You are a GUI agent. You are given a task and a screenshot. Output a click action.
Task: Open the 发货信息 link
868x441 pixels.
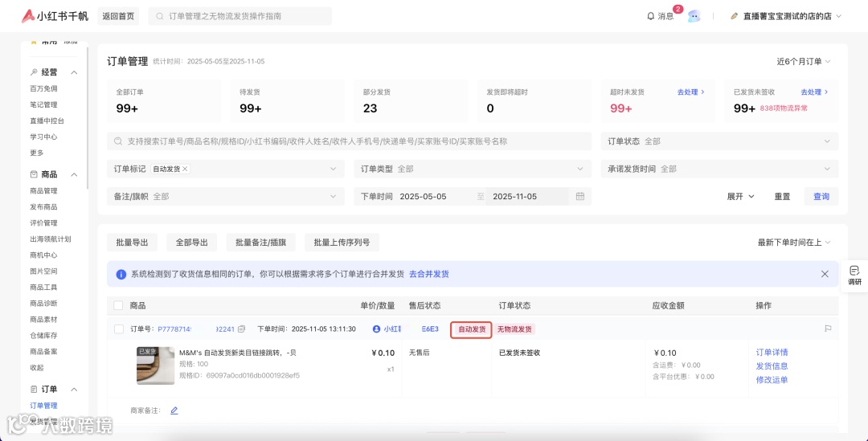pyautogui.click(x=772, y=365)
